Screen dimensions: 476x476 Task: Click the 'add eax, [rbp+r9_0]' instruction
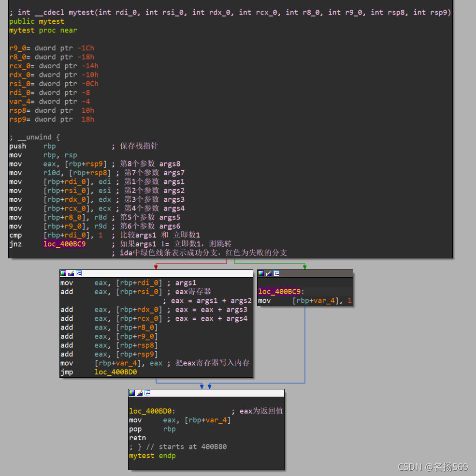(109, 336)
